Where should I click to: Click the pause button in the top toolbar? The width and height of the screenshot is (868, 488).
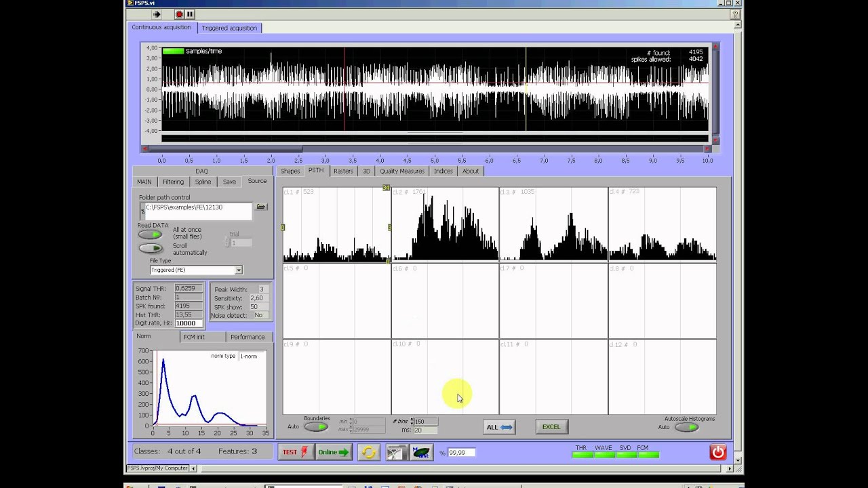[x=190, y=14]
